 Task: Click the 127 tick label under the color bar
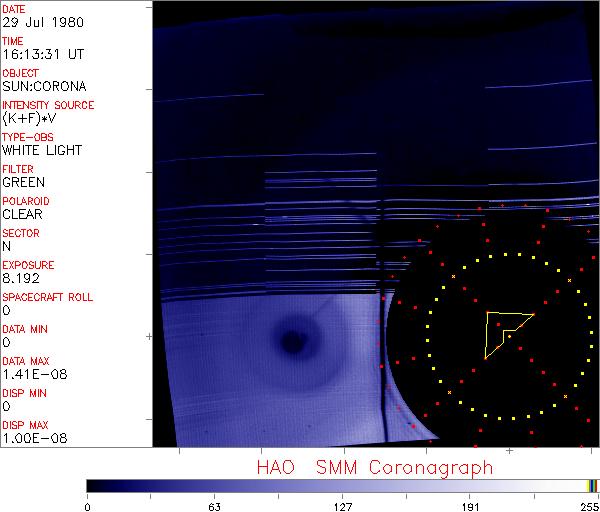point(342,505)
